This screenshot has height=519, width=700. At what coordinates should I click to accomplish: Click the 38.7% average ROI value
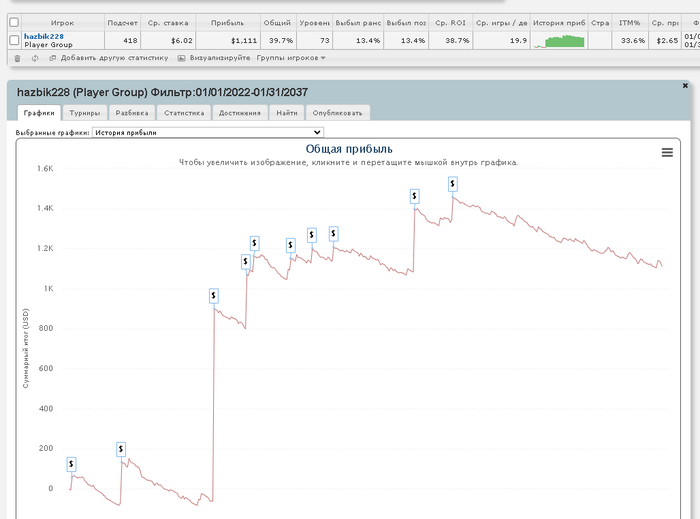point(457,41)
